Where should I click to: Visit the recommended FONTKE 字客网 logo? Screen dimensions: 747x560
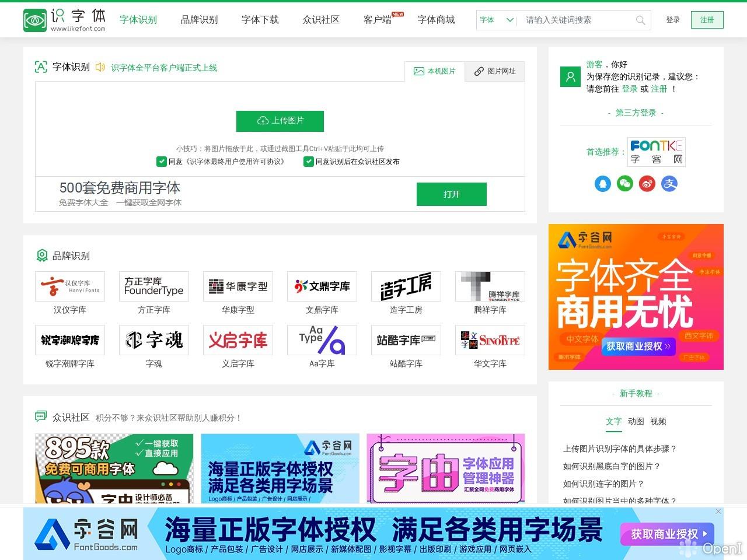tap(657, 152)
